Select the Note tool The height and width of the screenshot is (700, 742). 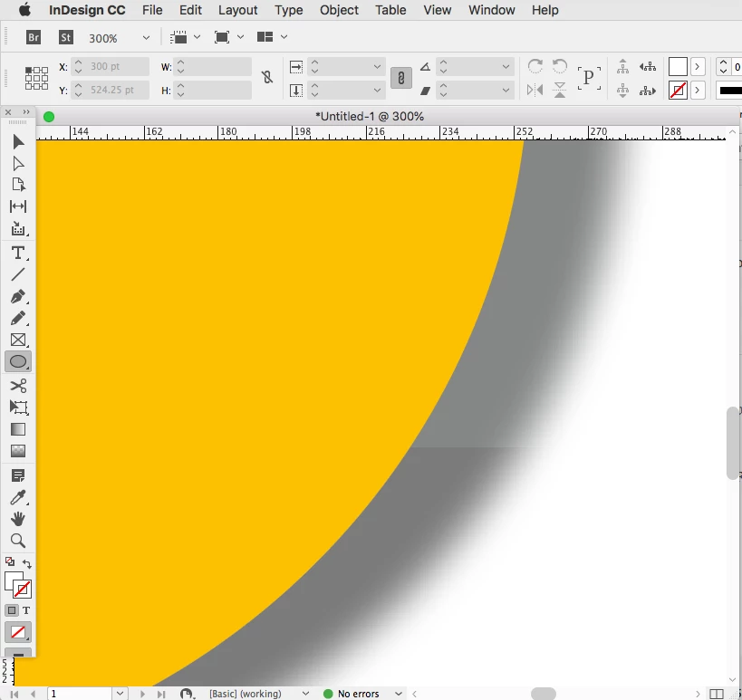click(x=18, y=475)
